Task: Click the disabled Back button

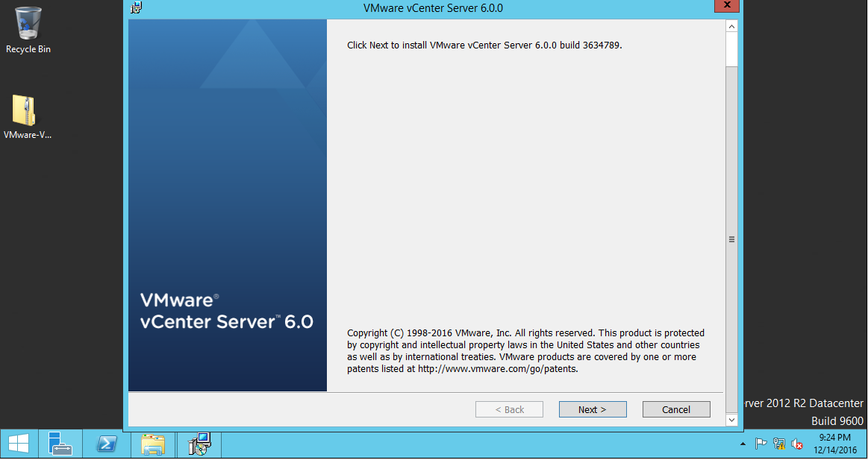Action: point(509,409)
